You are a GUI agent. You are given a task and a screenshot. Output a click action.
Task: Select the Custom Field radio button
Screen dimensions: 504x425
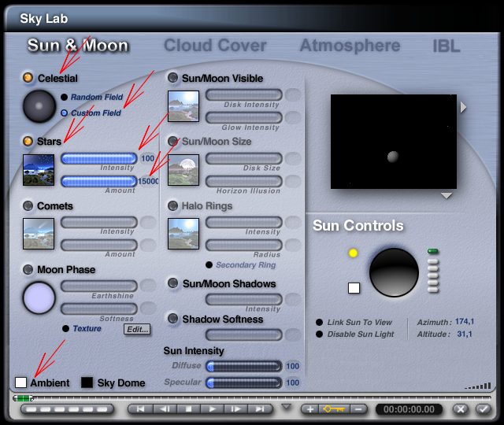point(64,113)
